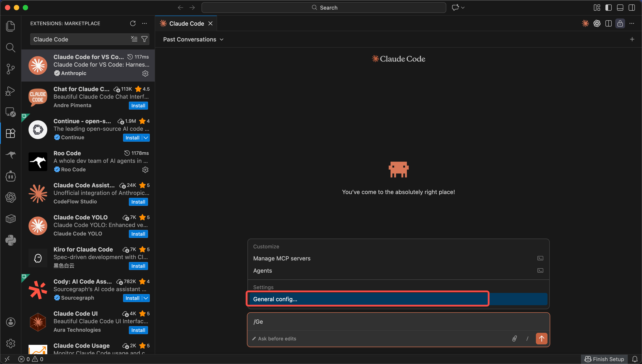The height and width of the screenshot is (364, 642).
Task: Open the Cody Install dropdown arrow
Action: coord(146,298)
